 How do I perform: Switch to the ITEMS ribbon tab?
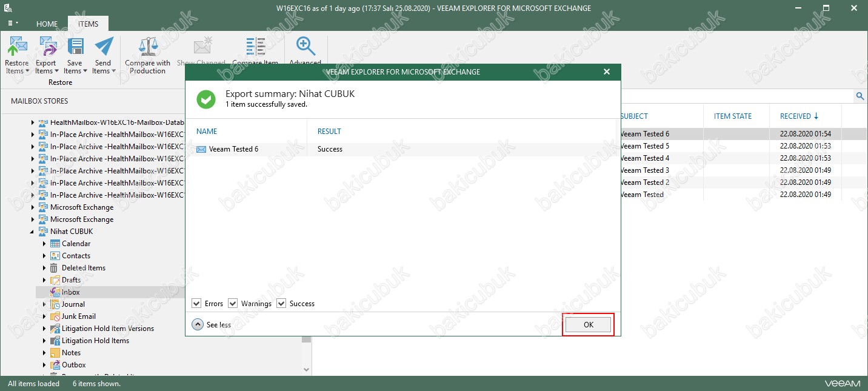88,24
